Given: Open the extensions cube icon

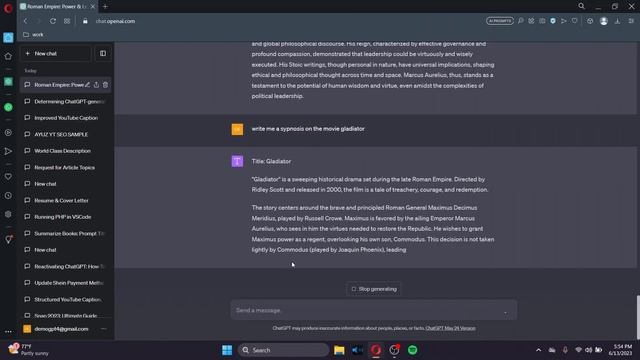Looking at the screenshot, I should pyautogui.click(x=590, y=21).
